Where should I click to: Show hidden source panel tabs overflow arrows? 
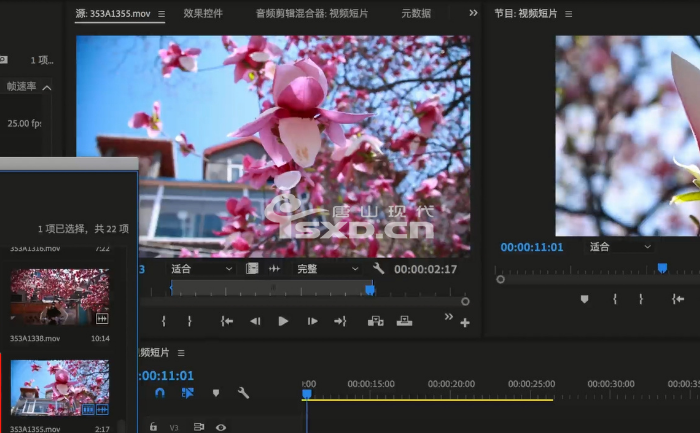click(x=473, y=13)
